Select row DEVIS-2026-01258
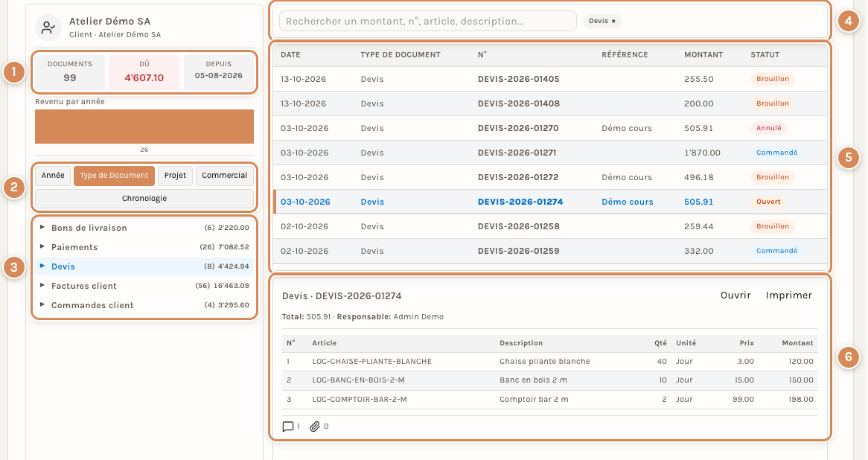Image resolution: width=868 pixels, height=460 pixels. pyautogui.click(x=550, y=226)
